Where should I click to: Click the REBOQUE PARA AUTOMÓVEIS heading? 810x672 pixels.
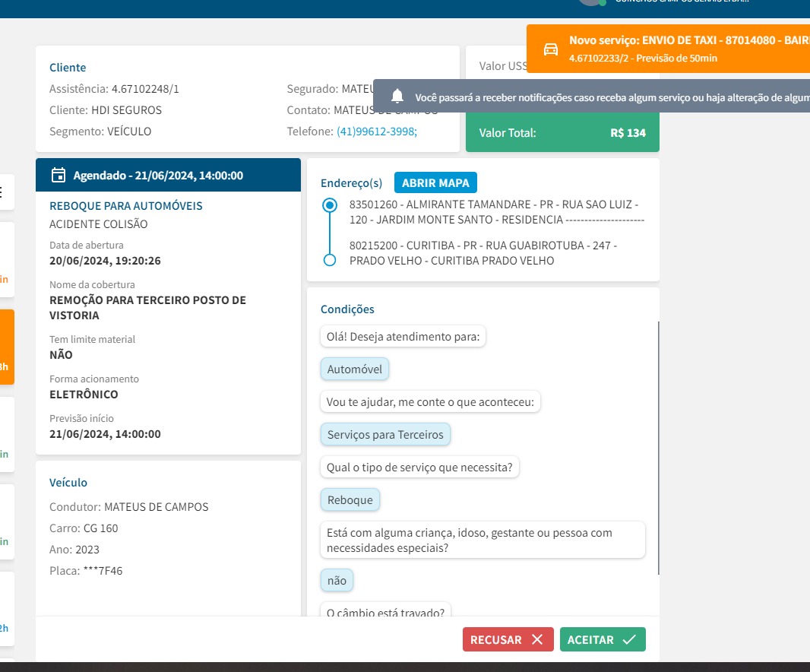pos(125,206)
